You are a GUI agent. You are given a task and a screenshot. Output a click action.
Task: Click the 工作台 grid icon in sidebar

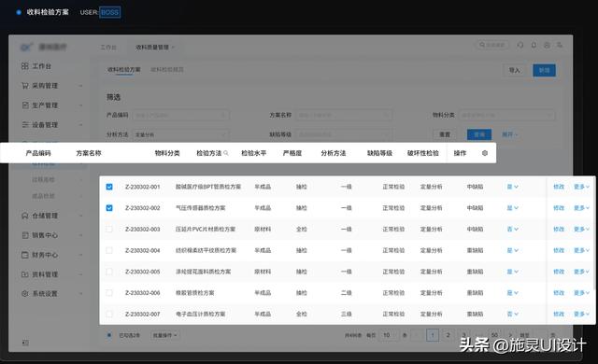tap(25, 66)
